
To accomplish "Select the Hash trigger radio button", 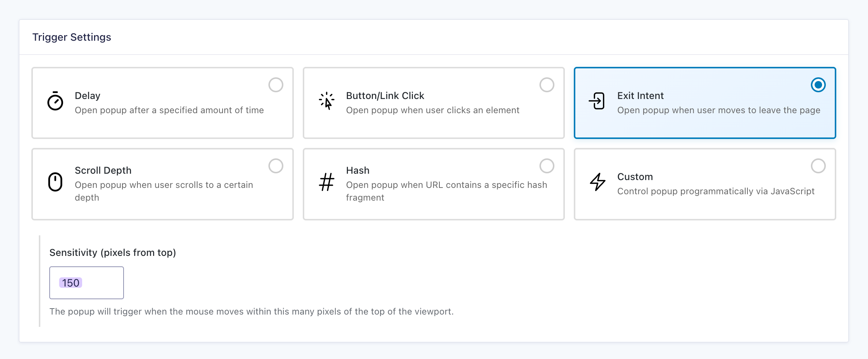I will tap(547, 166).
